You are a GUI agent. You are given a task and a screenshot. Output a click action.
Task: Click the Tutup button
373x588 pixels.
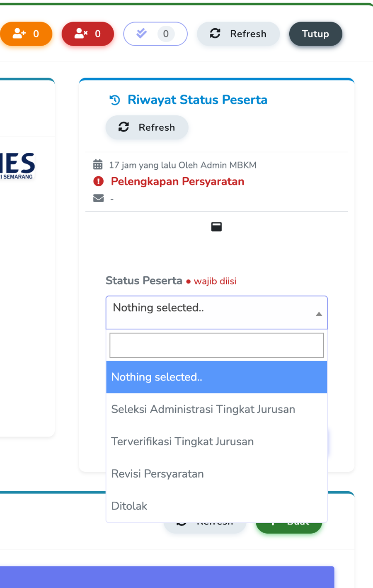[315, 34]
